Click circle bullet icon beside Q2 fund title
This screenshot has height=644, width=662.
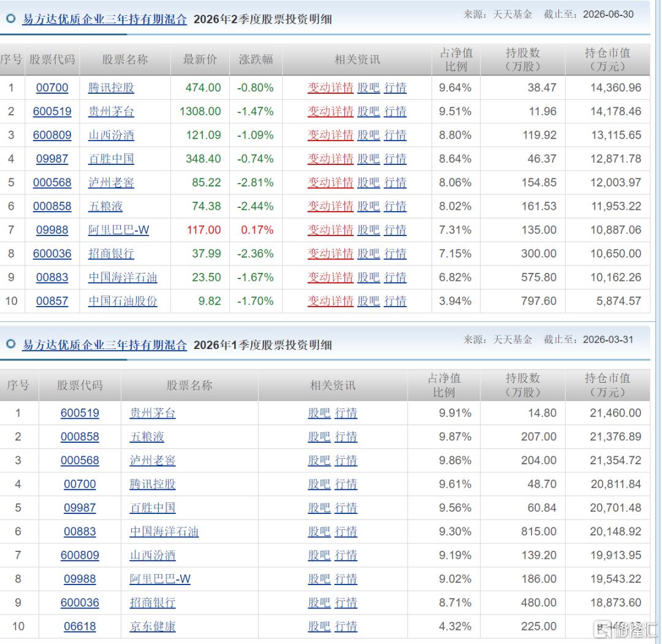(11, 18)
